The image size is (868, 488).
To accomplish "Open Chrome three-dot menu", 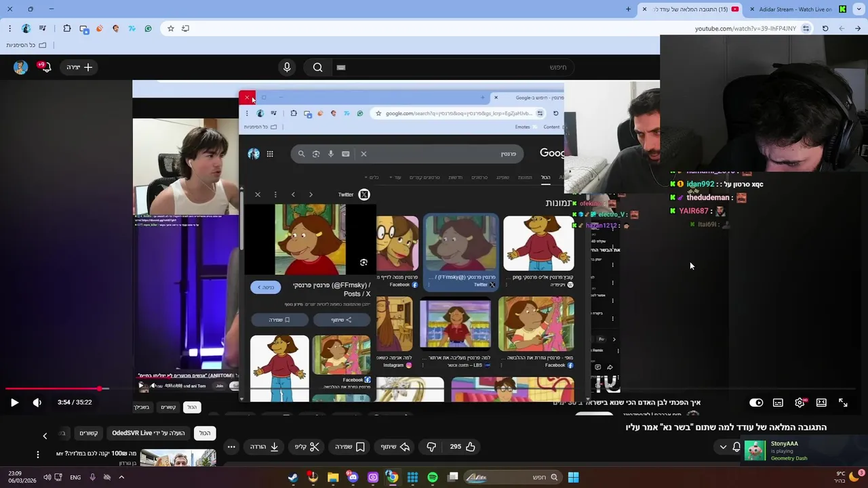I will pyautogui.click(x=9, y=28).
